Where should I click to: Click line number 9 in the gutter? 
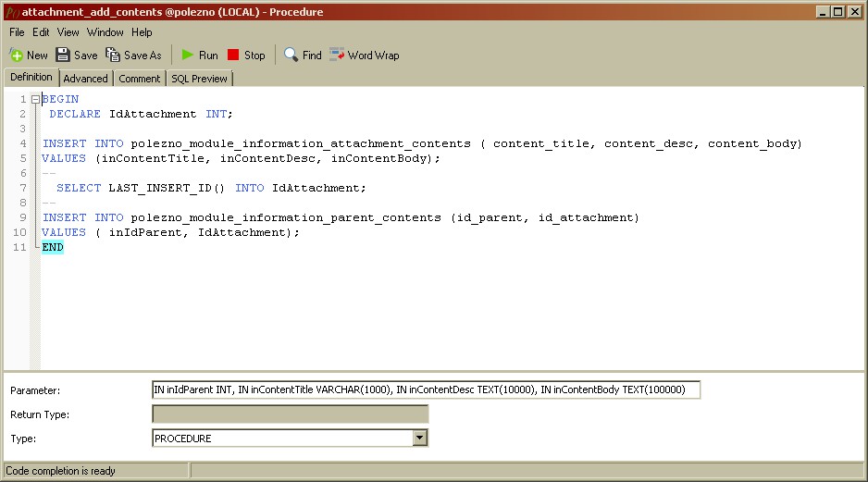coord(23,217)
